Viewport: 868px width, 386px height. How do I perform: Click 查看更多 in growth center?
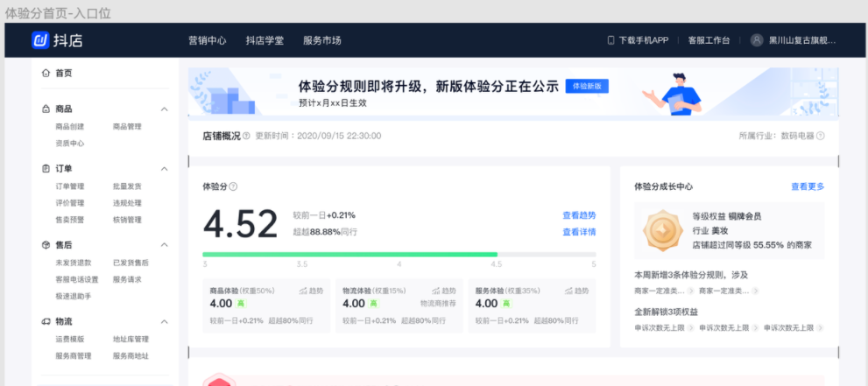808,186
